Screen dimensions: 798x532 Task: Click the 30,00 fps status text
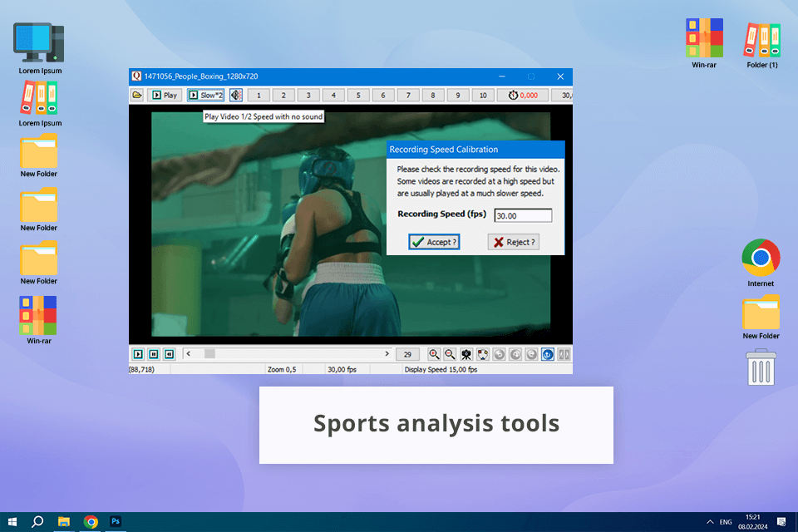(342, 370)
